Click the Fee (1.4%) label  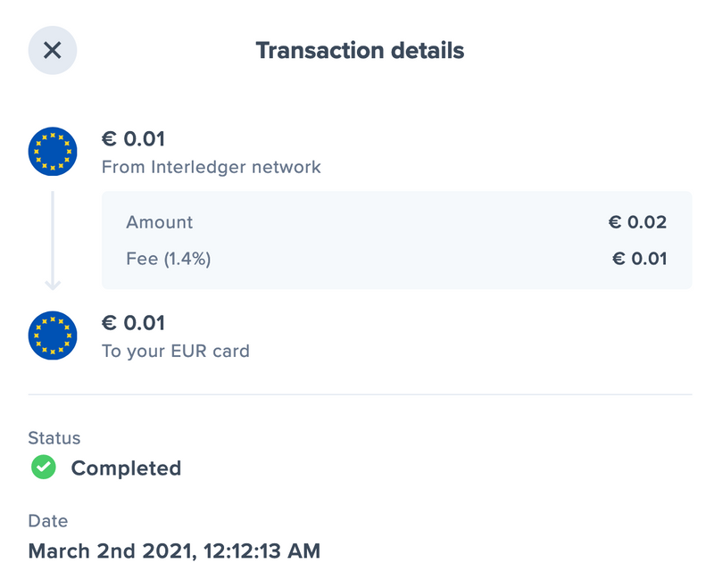(x=168, y=260)
